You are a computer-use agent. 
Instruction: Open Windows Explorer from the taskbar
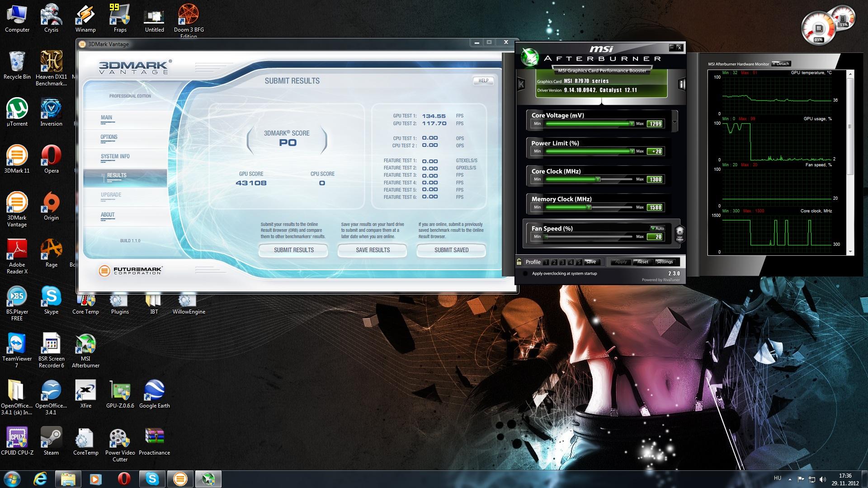click(x=68, y=479)
